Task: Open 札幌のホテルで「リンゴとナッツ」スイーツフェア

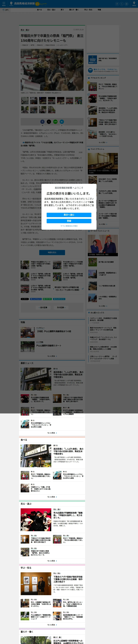Action: [103, 338]
